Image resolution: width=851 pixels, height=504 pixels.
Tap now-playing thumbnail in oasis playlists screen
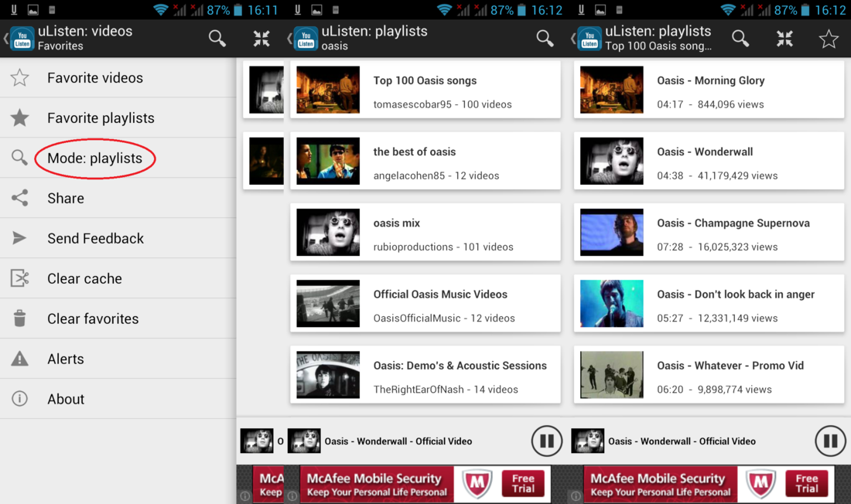(x=304, y=441)
